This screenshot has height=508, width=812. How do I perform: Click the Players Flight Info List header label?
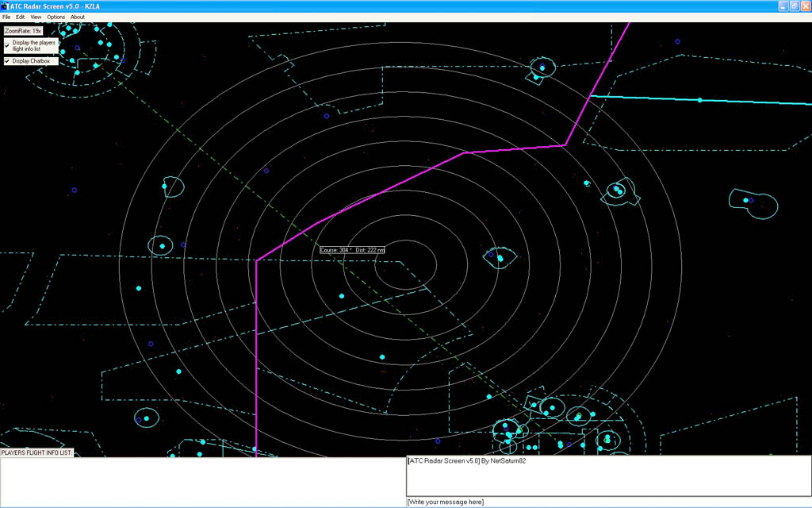click(x=36, y=452)
